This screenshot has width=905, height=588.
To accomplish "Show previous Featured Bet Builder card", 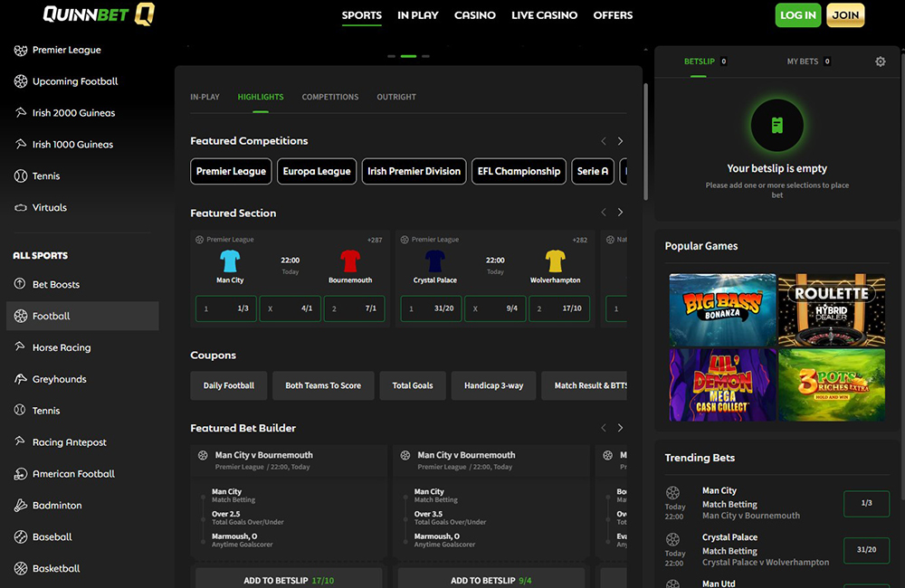I will tap(604, 428).
